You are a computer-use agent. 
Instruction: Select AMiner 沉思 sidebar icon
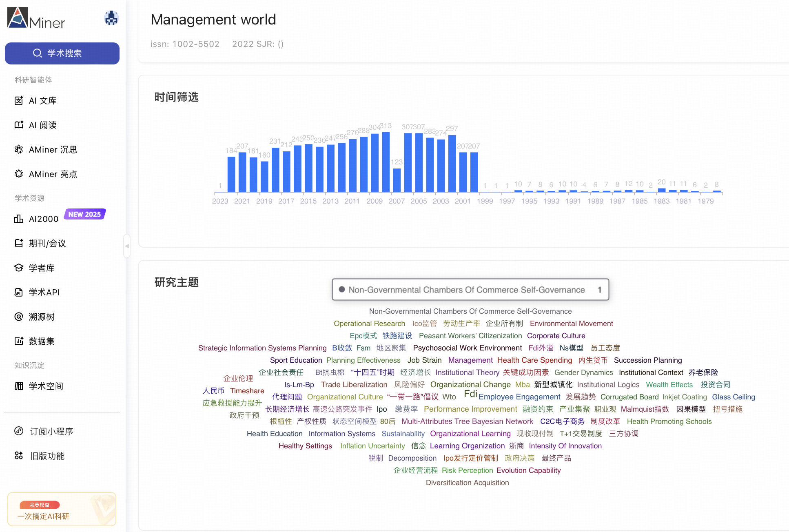tap(19, 150)
